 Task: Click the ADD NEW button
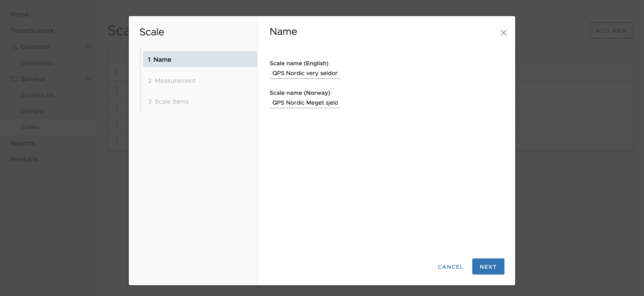click(x=611, y=30)
